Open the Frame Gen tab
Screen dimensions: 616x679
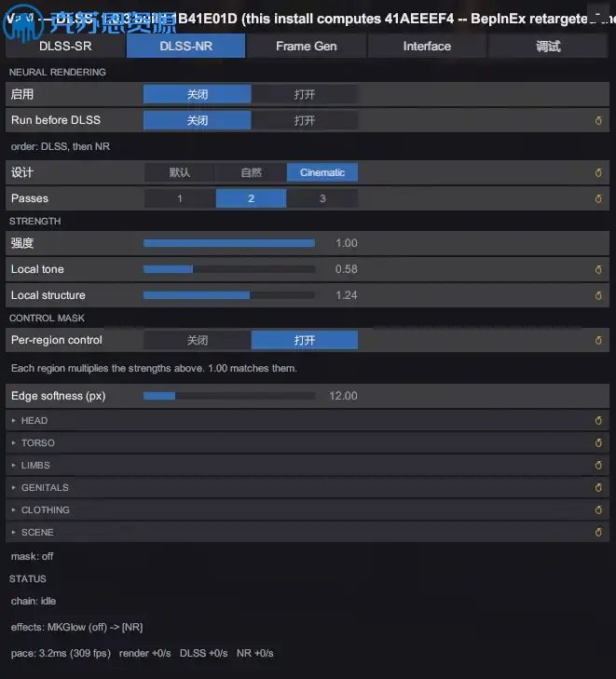tap(307, 46)
